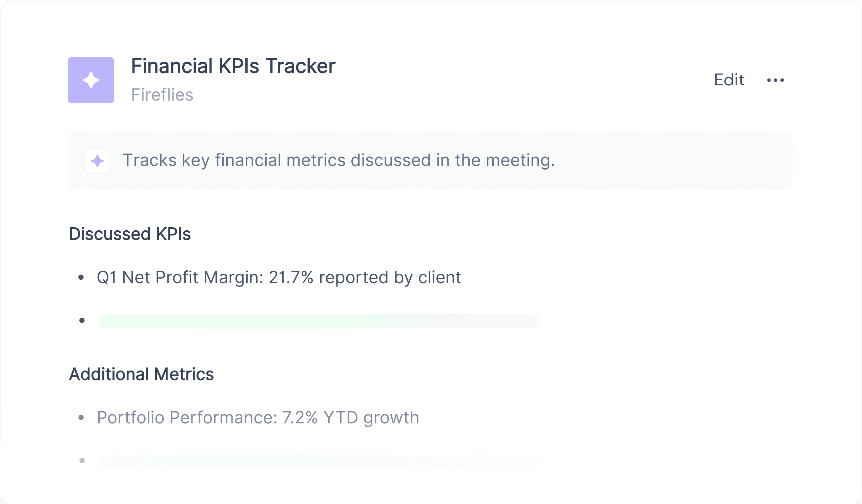Click the Portfolio Performance YTD growth item
The height and width of the screenshot is (504, 862).
[x=258, y=418]
